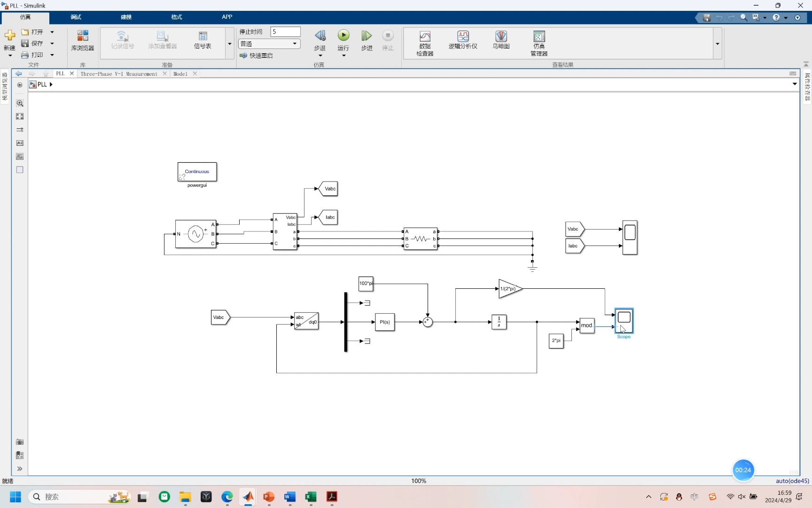This screenshot has height=508, width=812.
Task: Open the breadcrumb path dropdown at right
Action: pos(795,84)
